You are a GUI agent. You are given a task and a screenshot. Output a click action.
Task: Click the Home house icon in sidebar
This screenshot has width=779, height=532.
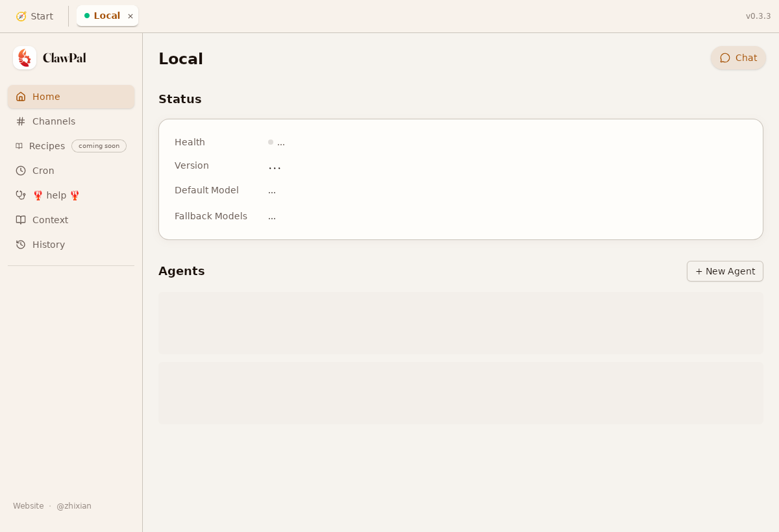coord(21,97)
